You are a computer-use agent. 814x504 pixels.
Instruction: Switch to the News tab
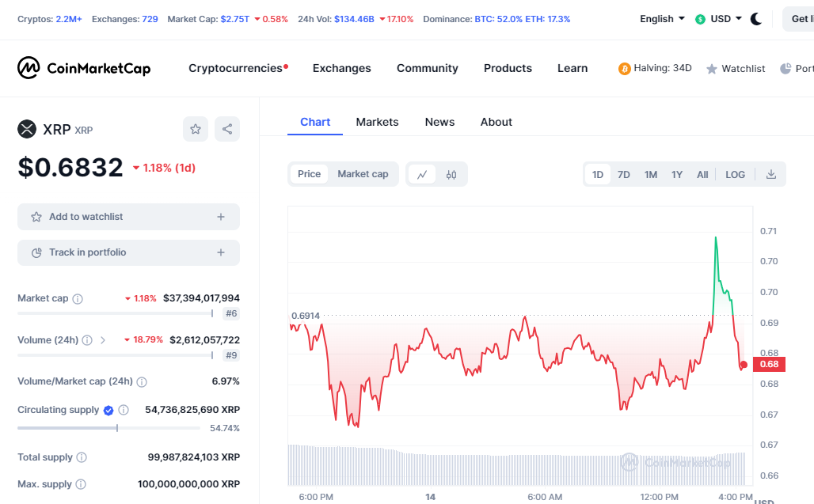click(439, 122)
